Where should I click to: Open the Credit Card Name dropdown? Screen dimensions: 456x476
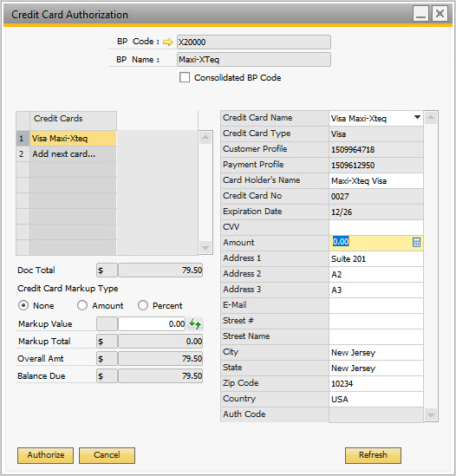point(418,117)
